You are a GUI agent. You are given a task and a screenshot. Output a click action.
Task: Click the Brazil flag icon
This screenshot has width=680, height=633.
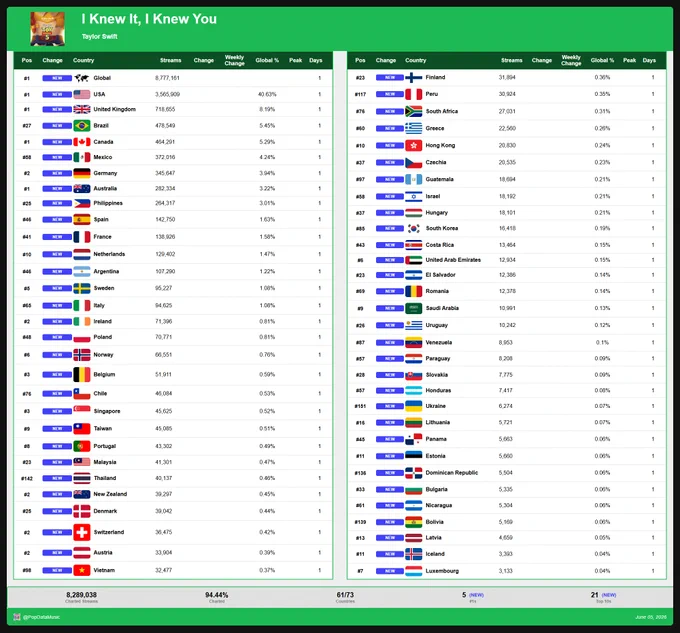[x=82, y=126]
